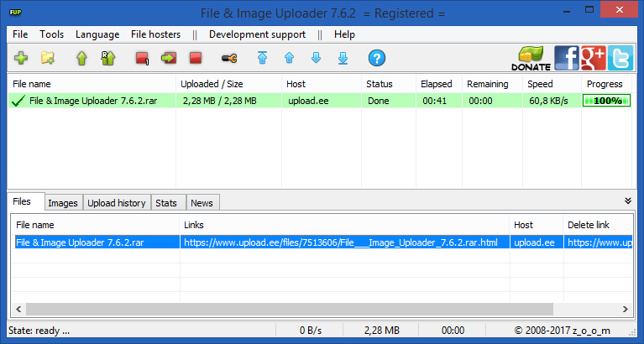Click the 2,28 MB / 2,28 MB cell
This screenshot has width=644, height=344.
228,101
